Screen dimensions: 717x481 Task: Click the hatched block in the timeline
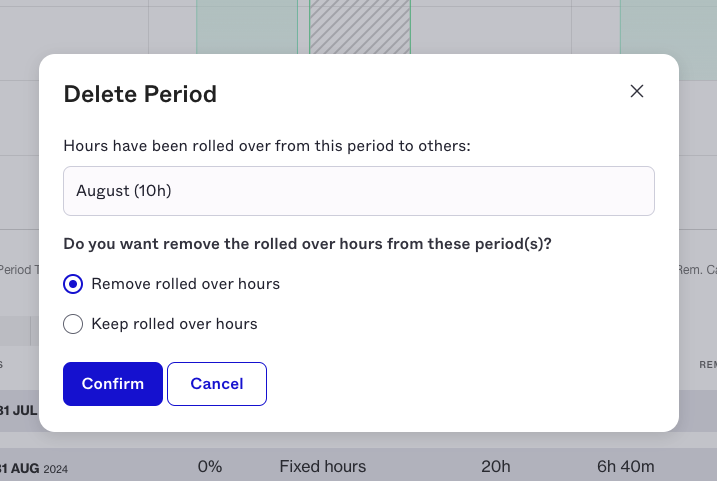[x=360, y=27]
